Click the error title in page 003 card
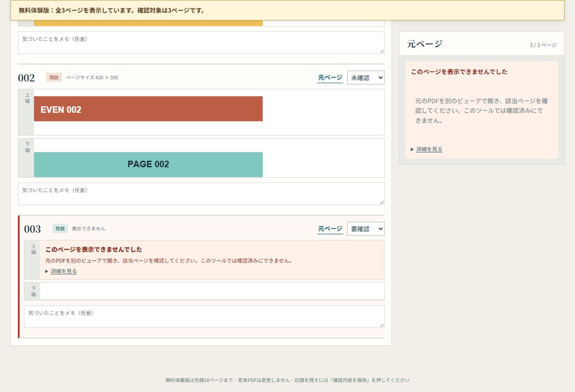Screen dimensions: 575x392 click(94, 249)
